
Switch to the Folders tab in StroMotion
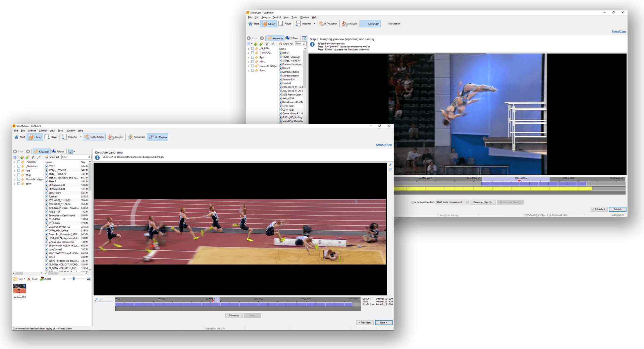[x=58, y=152]
